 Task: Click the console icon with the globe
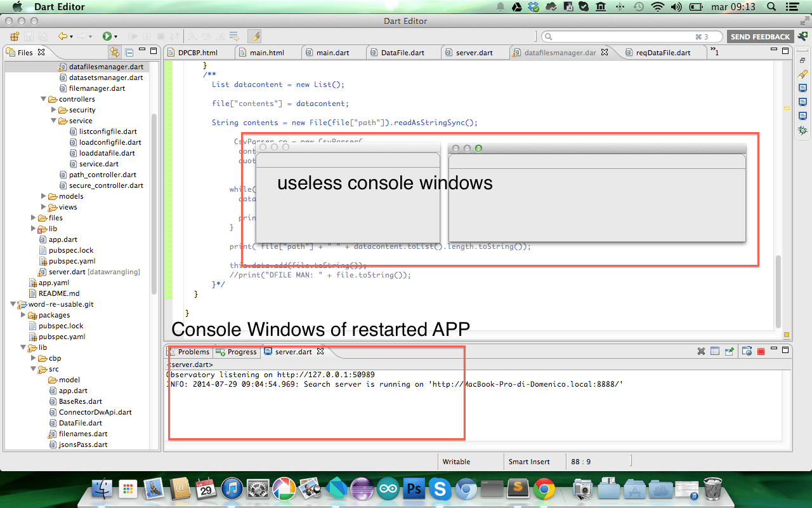pos(747,351)
